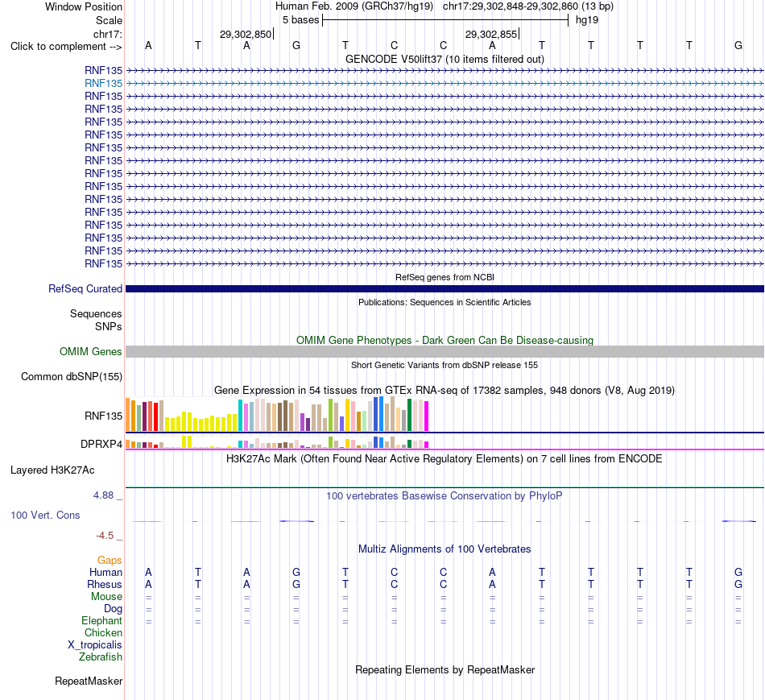The image size is (765, 700).
Task: Click 'Publications: Sequences in Scientific Articles' title
Action: [x=445, y=302]
